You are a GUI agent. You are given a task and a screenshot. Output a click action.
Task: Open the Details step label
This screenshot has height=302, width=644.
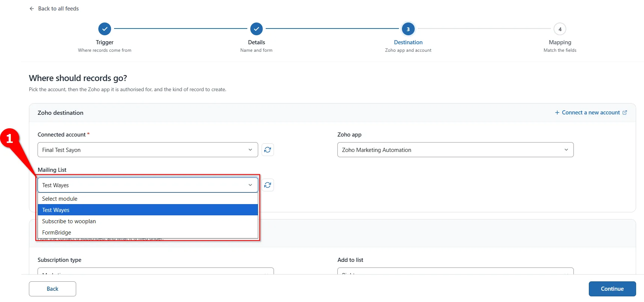click(256, 42)
